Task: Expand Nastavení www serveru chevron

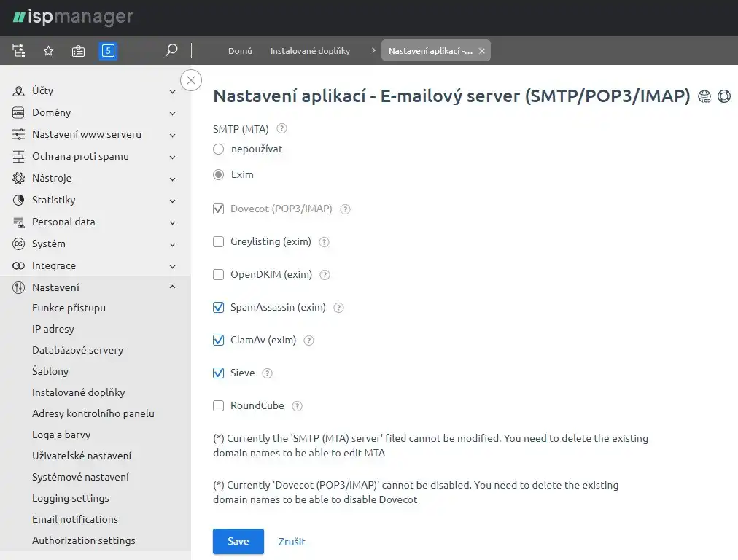Action: click(x=172, y=136)
